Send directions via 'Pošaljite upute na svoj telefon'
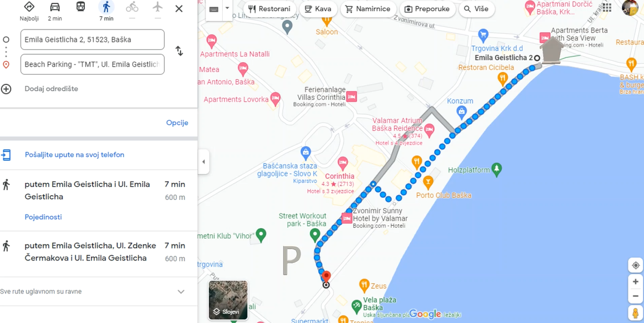 click(x=75, y=155)
